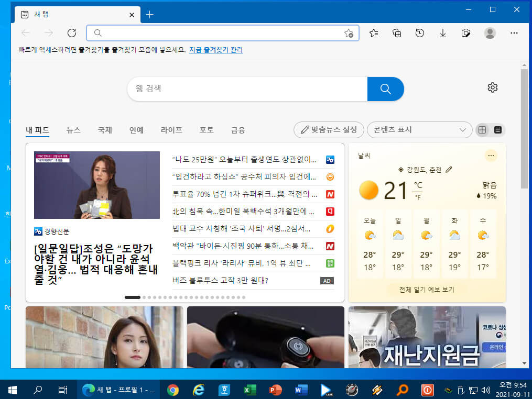This screenshot has width=532, height=399.
Task: Add this page to favorites star icon
Action: [349, 33]
